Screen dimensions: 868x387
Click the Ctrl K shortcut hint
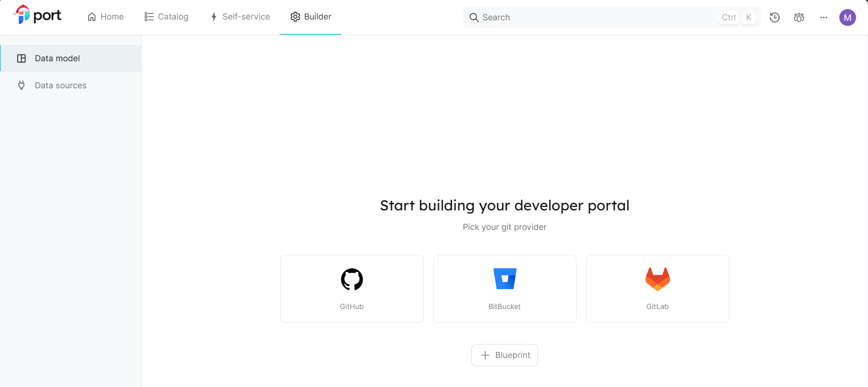737,18
